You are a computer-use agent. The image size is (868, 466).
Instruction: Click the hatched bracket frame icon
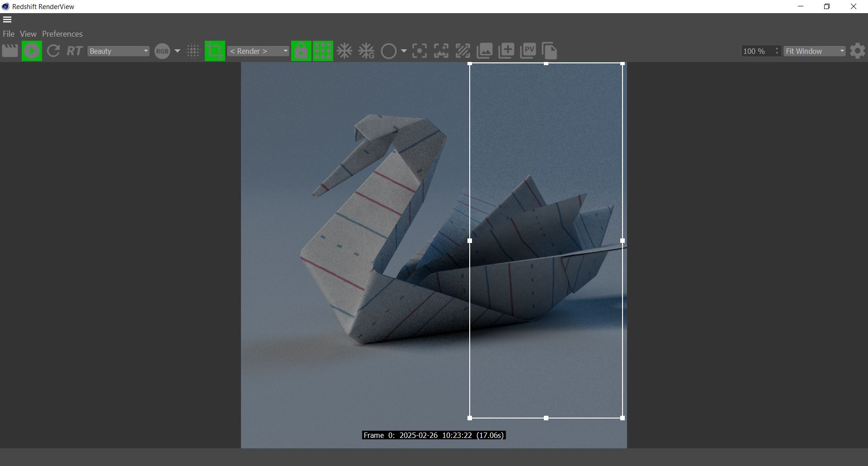pos(463,51)
